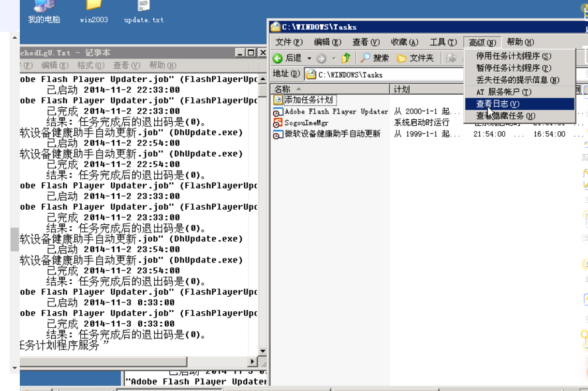This screenshot has width=588, height=391.
Task: Select the 微软设备健康助手自动更新 task icon
Action: click(x=278, y=134)
